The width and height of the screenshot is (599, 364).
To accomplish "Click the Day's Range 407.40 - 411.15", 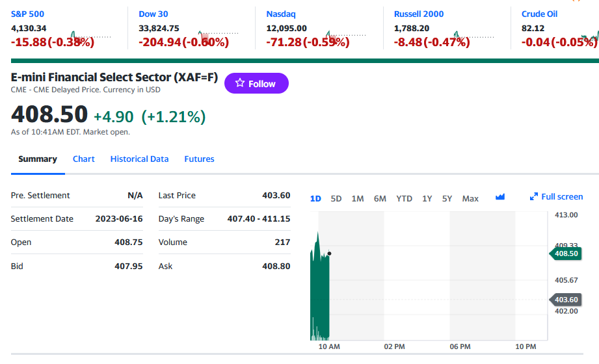I will tap(259, 219).
